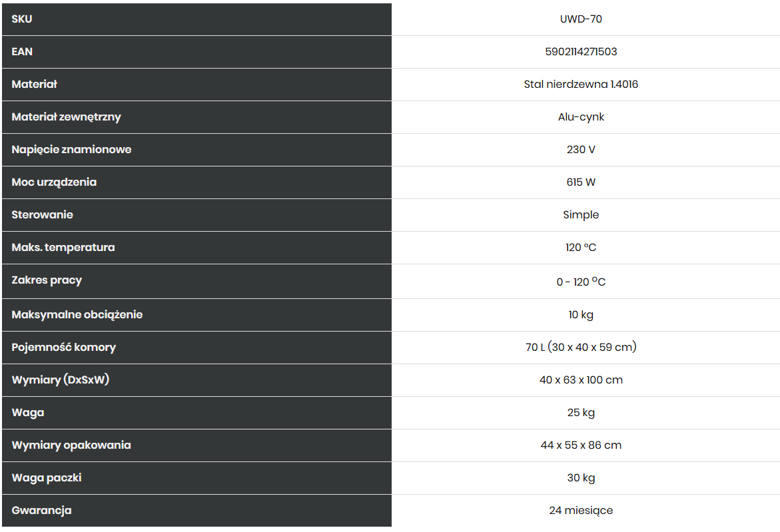Select the 70 L chamber capacity value
This screenshot has height=532, width=780.
[x=581, y=347]
